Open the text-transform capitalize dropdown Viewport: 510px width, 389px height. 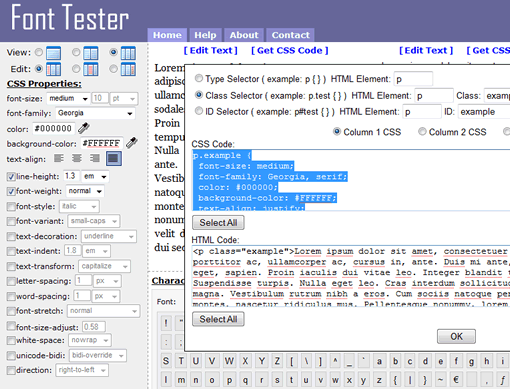104,266
